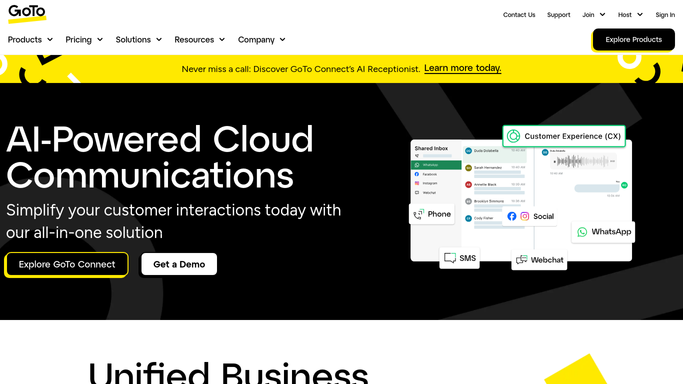The height and width of the screenshot is (384, 683).
Task: Click the Instagram icon in Social badge
Action: click(524, 216)
